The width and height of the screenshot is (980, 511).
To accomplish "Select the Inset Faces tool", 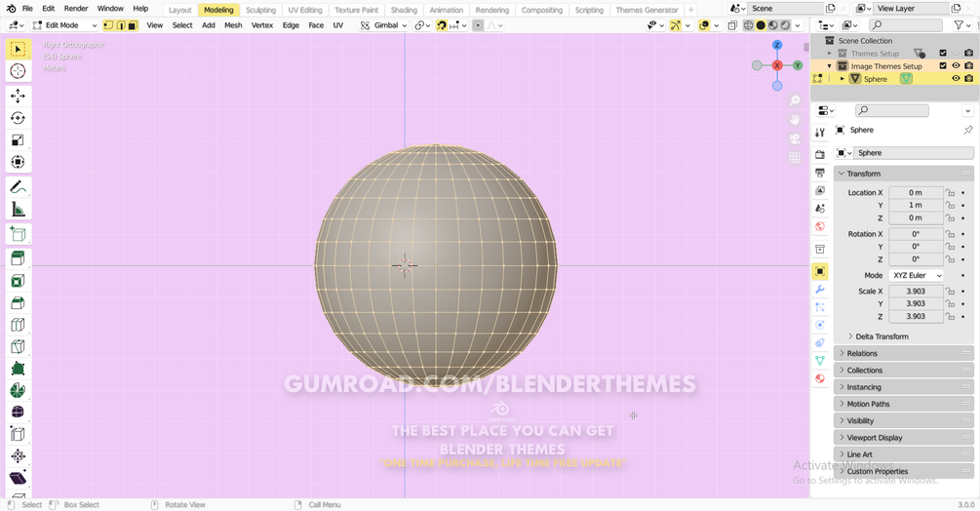I will click(19, 281).
